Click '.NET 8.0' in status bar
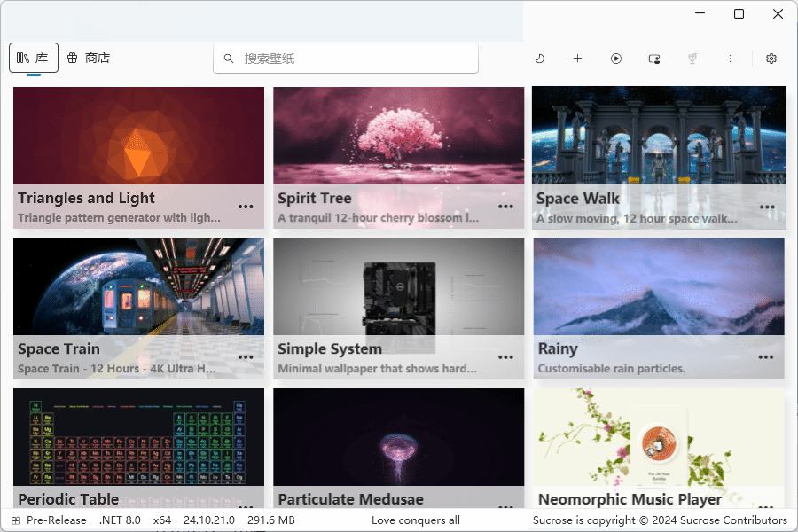Viewport: 798px width, 532px height. pos(120,520)
